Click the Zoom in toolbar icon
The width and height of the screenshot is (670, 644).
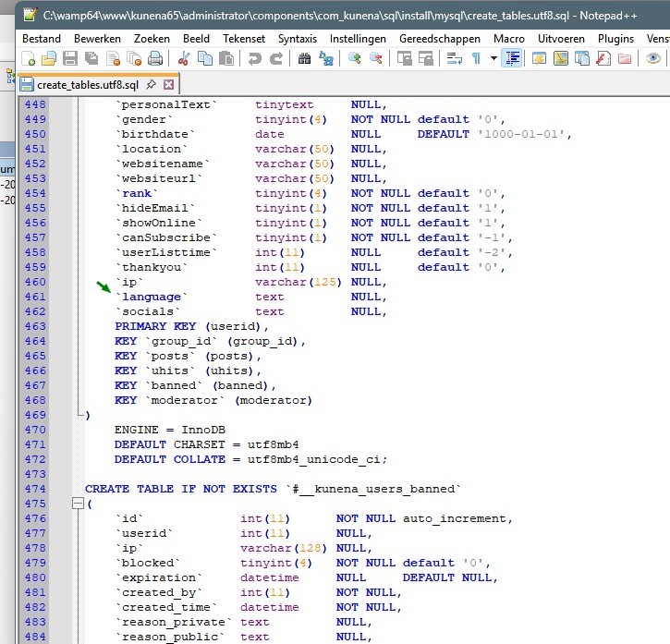pos(355,58)
